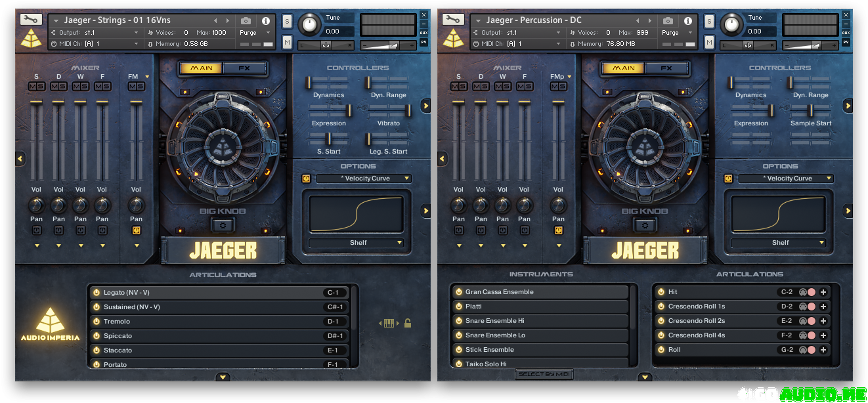Click the padlock icon beside Strings articulations
Viewport: 868px width, 403px height.
click(408, 323)
